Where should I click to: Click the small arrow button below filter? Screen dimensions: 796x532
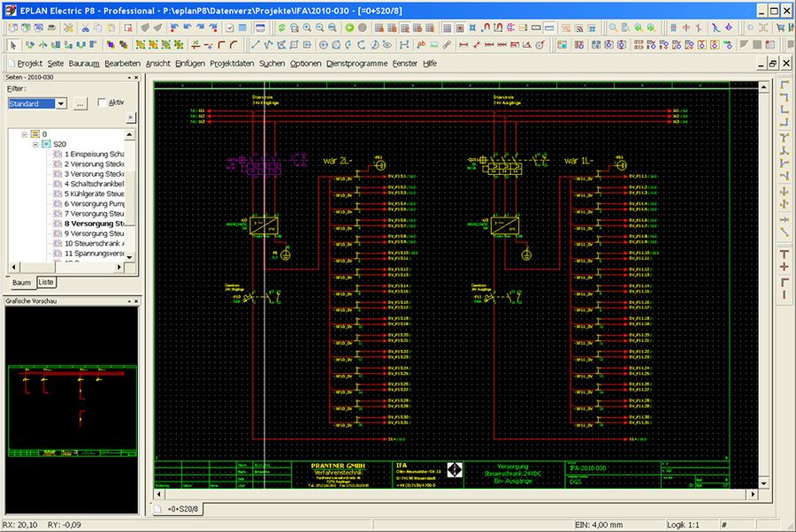(131, 118)
